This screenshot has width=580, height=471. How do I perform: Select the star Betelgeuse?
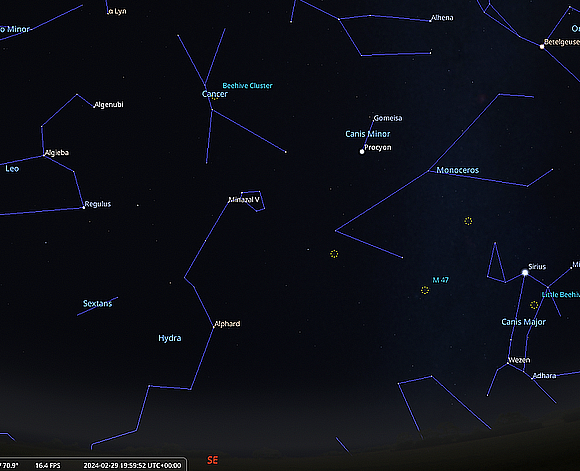pyautogui.click(x=542, y=47)
